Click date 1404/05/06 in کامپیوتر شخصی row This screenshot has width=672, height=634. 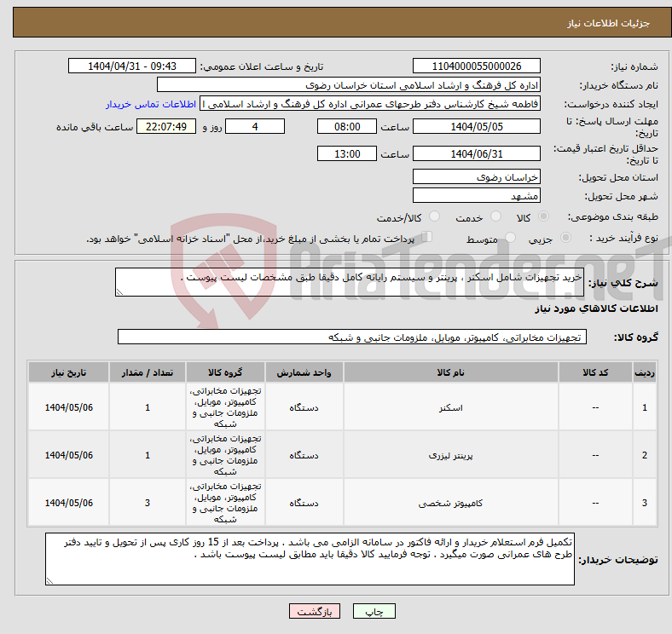click(68, 503)
